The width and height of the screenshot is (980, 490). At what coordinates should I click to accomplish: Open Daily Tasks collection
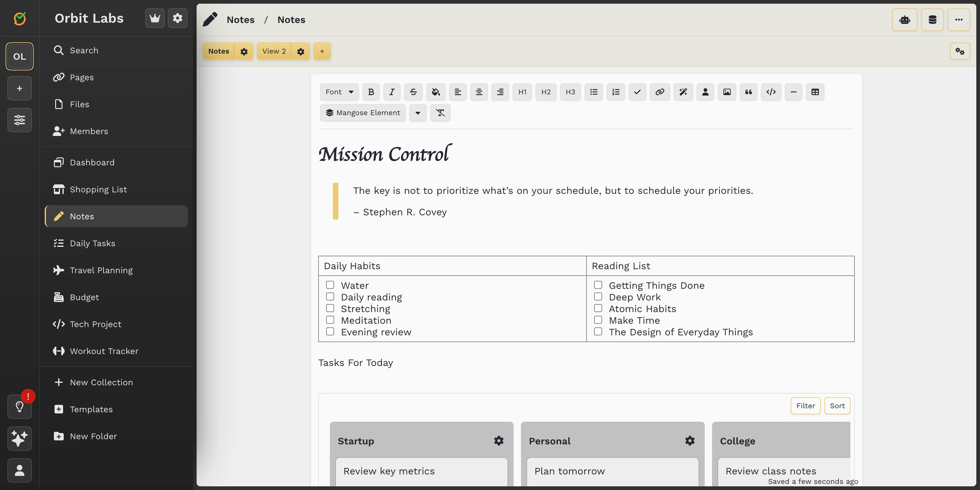(x=116, y=243)
